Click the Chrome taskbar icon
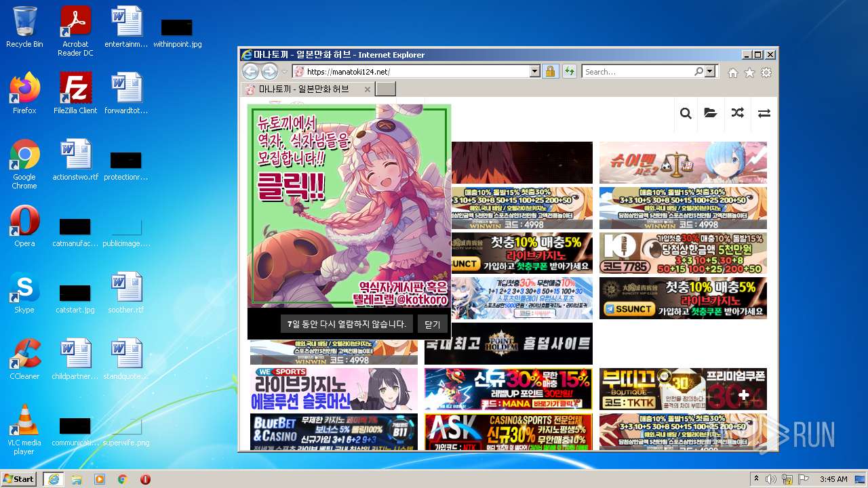Screen dimensions: 868x488 coord(123,479)
